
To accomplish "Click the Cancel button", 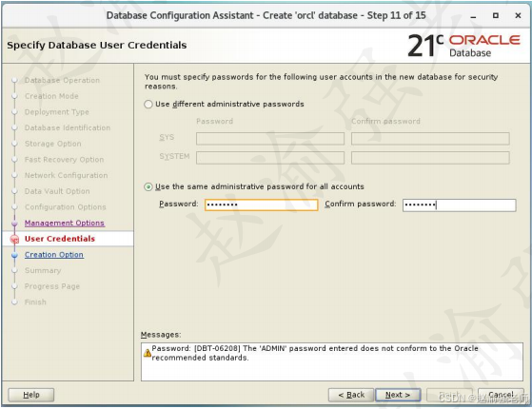I will pyautogui.click(x=501, y=395).
